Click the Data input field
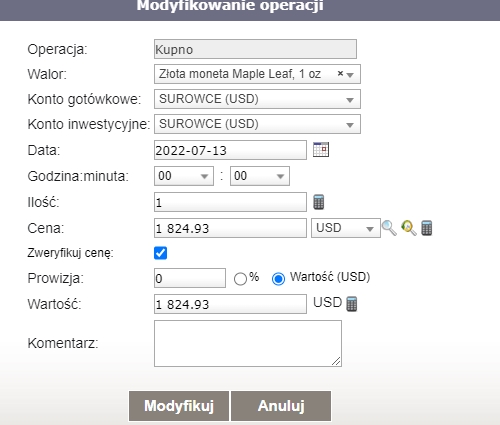The height and width of the screenshot is (425, 500). (230, 150)
